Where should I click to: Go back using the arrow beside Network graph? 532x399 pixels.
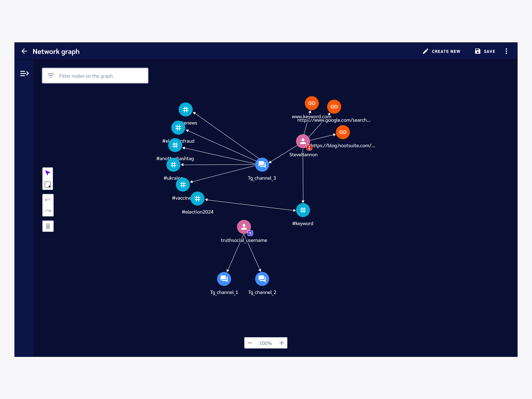(24, 51)
